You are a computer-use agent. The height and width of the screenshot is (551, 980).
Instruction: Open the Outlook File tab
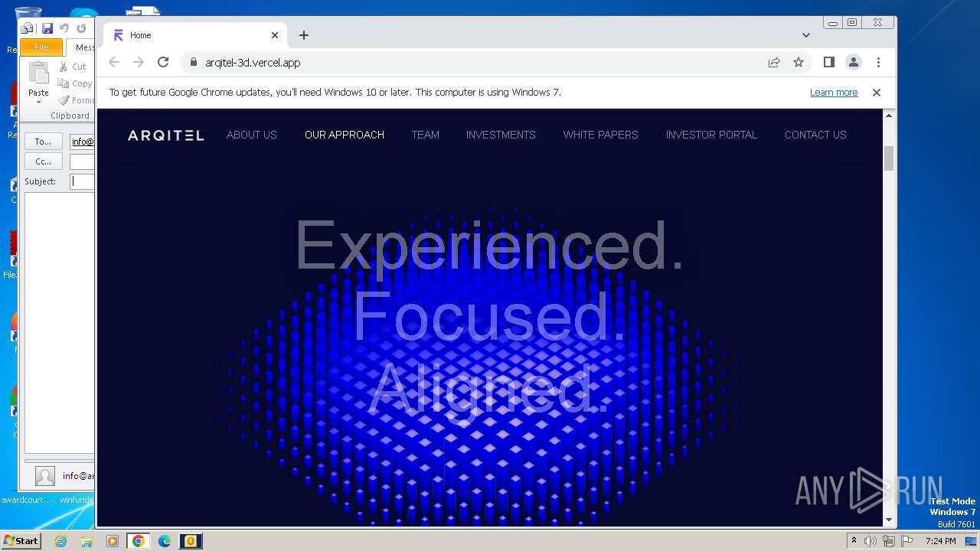pyautogui.click(x=41, y=47)
